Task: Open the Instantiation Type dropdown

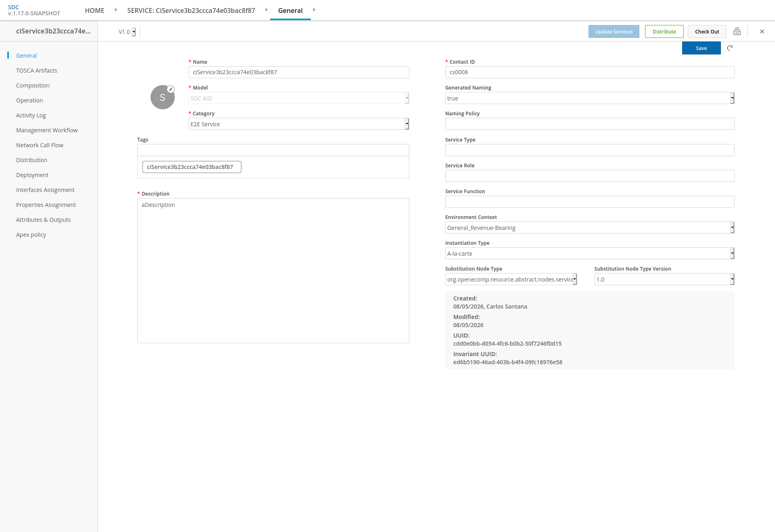Action: point(590,253)
